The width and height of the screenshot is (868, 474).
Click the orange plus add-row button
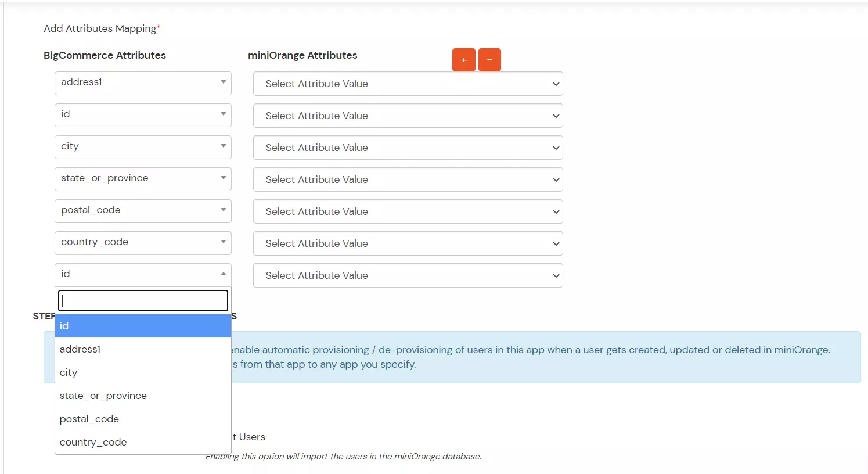coord(463,60)
